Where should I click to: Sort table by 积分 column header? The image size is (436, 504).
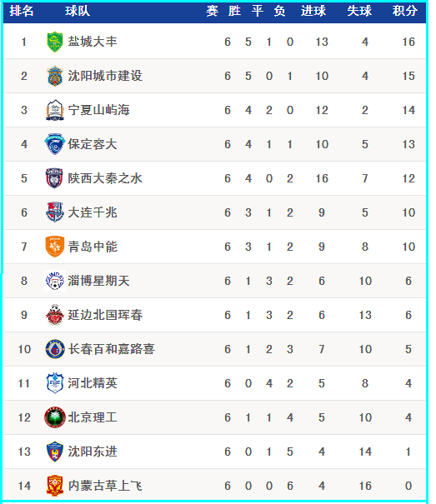405,12
